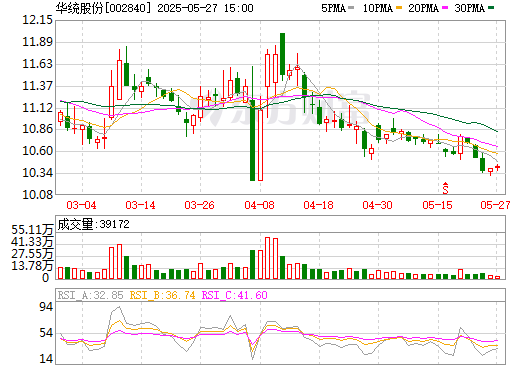
Task: Click the 12.15 price axis label
Action: pos(37,20)
